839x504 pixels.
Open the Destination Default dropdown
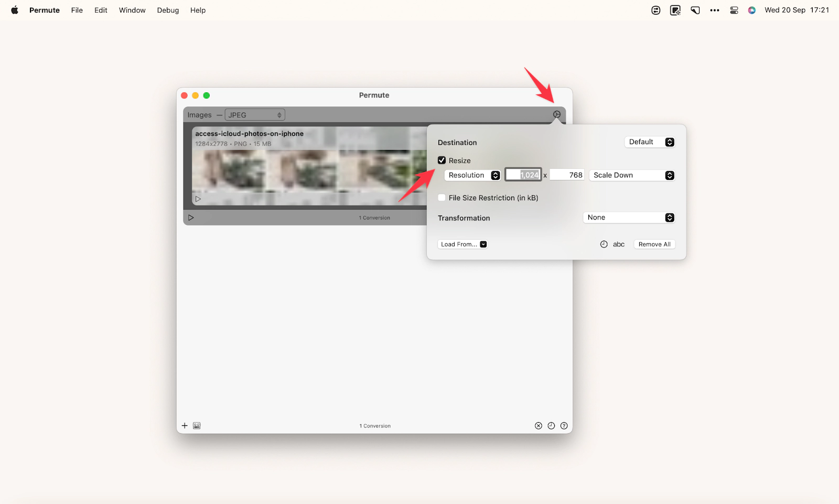coord(650,142)
